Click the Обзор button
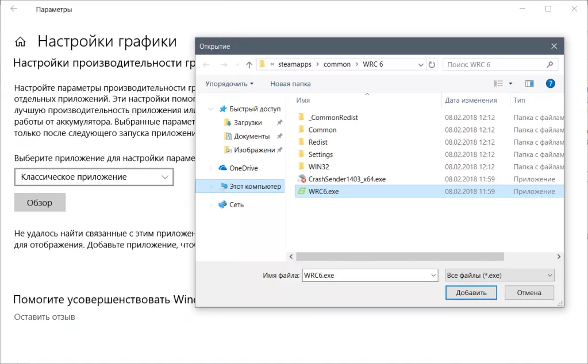Screen dimensions: 588x364 [39, 202]
